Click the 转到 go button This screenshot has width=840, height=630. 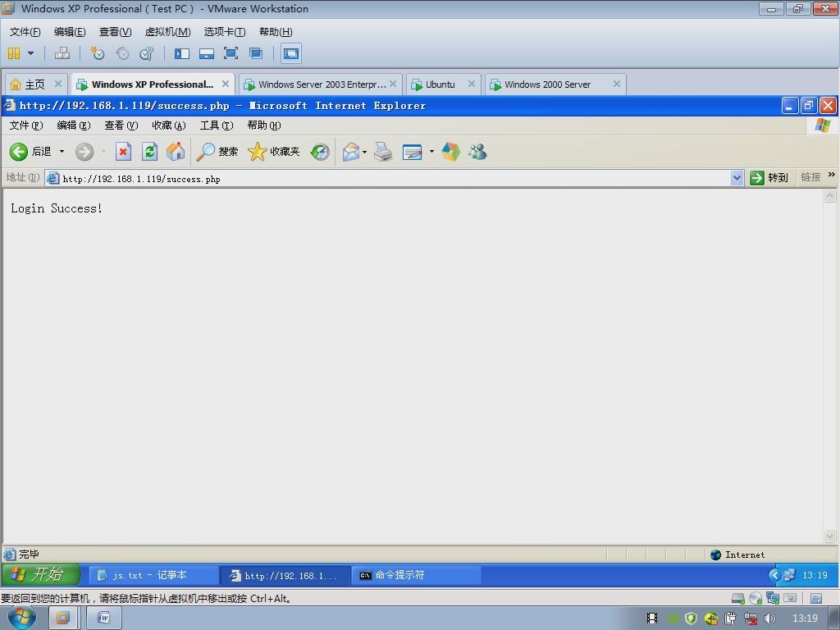point(769,177)
